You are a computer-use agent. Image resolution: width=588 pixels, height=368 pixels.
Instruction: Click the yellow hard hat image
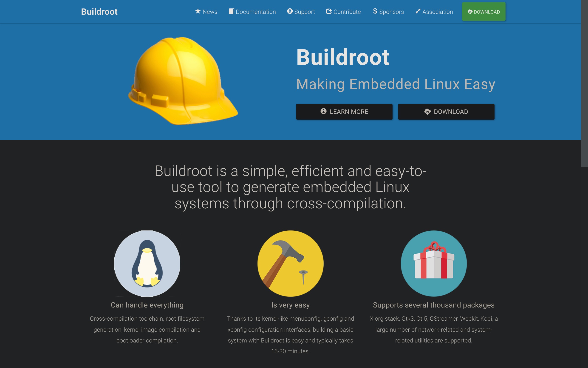183,81
